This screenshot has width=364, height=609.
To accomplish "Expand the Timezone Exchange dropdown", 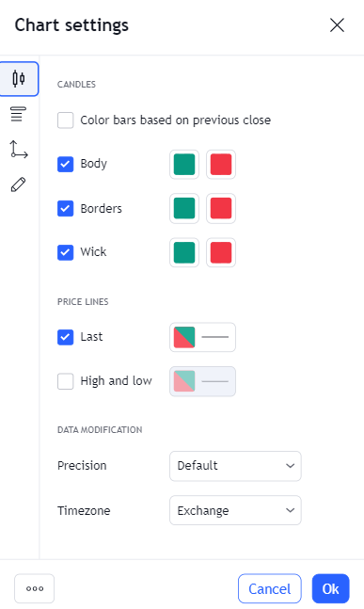I will click(235, 510).
